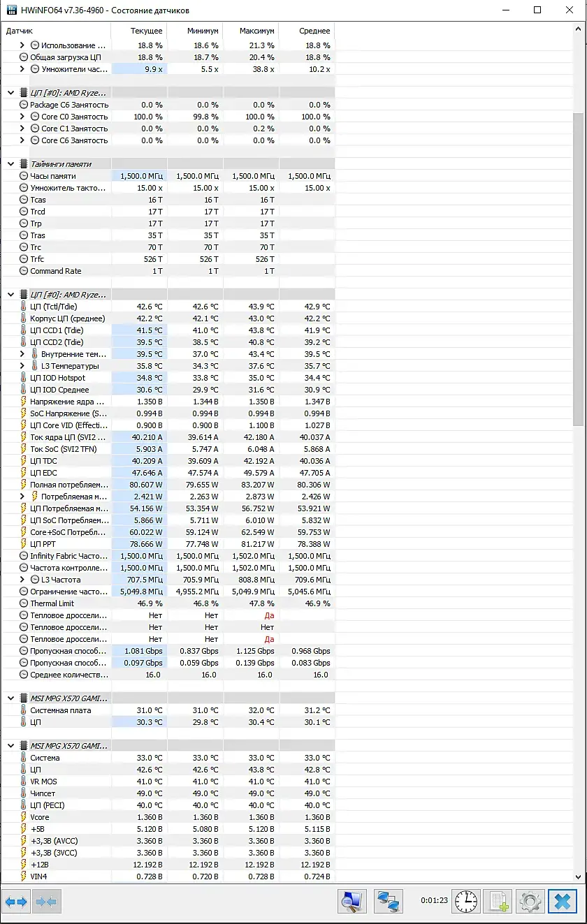
Task: Expand the L3 Частота row
Action: pos(22,580)
